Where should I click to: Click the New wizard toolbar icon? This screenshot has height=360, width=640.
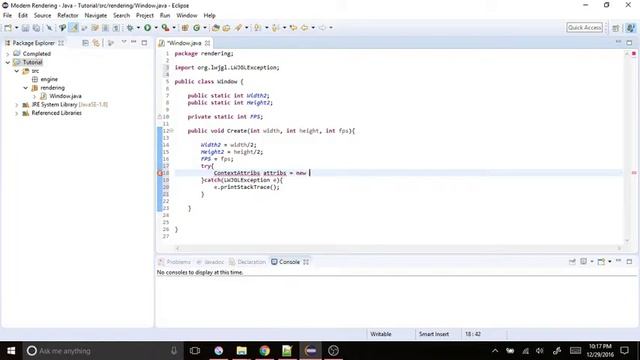click(x=8, y=28)
